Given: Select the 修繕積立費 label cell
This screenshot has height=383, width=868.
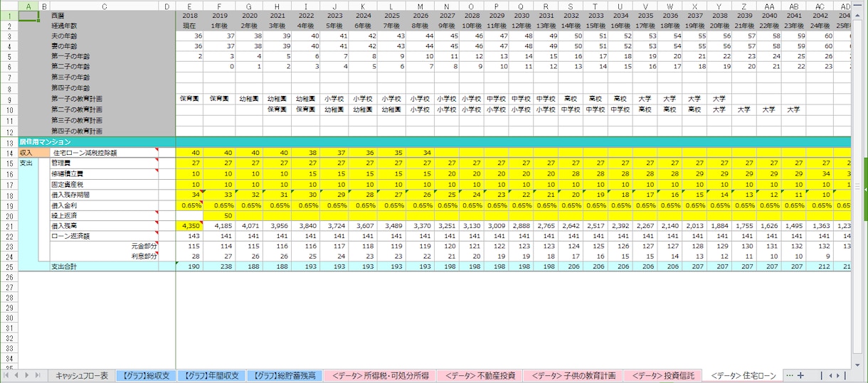Looking at the screenshot, I should [x=105, y=173].
